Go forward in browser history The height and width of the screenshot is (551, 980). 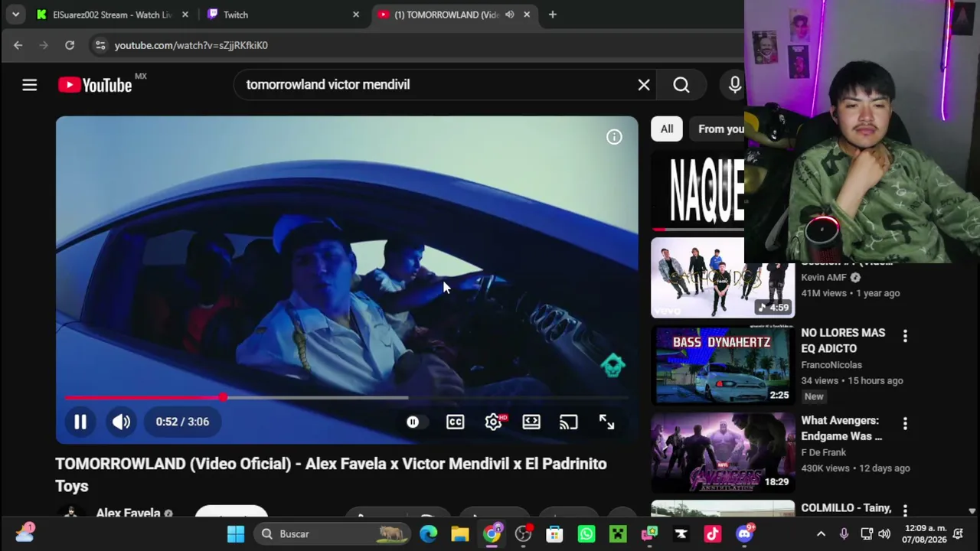44,45
